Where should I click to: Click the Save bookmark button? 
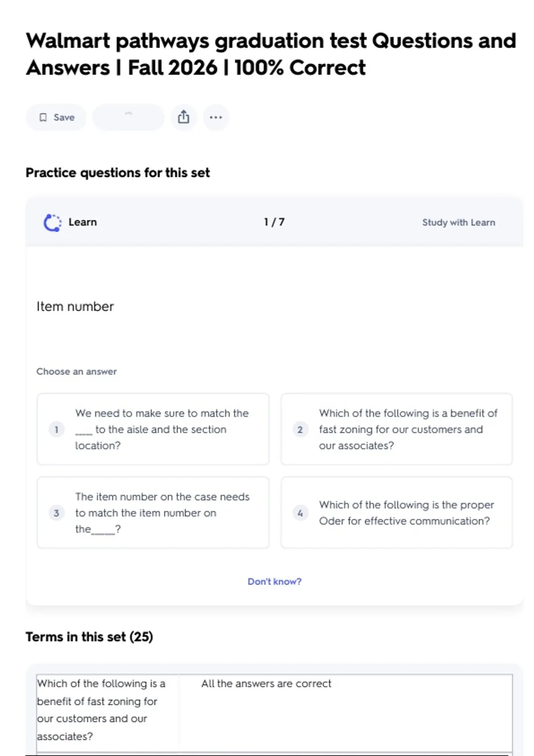point(56,117)
